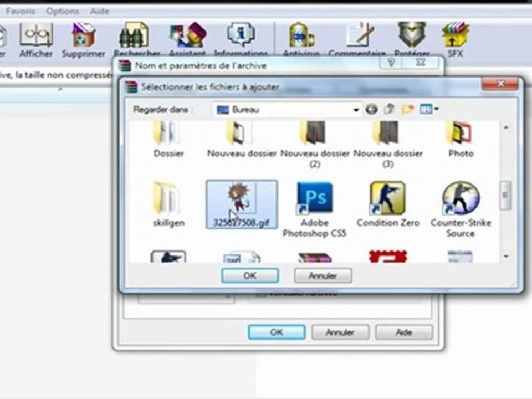Click OK in the file selection dialog
This screenshot has width=532, height=399.
coord(250,275)
